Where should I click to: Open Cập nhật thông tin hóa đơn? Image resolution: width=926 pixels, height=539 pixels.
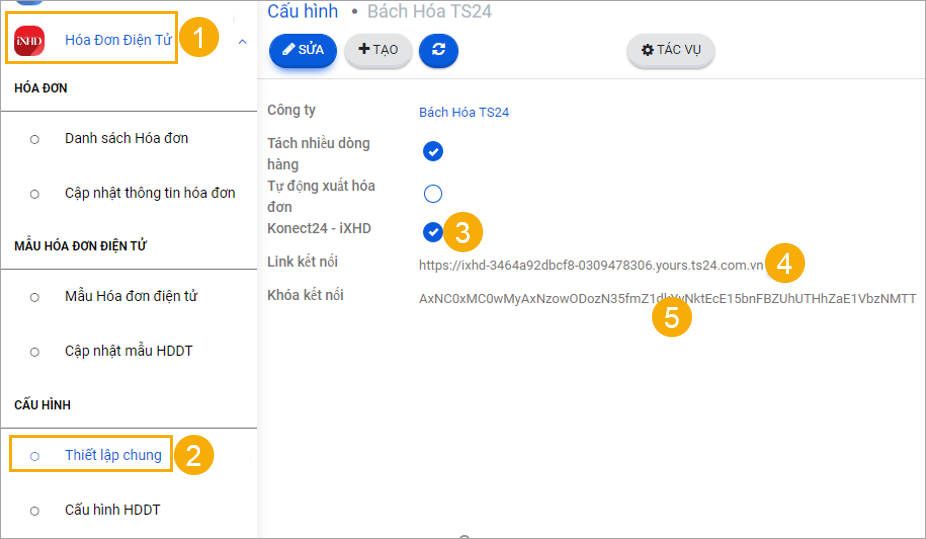pyautogui.click(x=150, y=193)
